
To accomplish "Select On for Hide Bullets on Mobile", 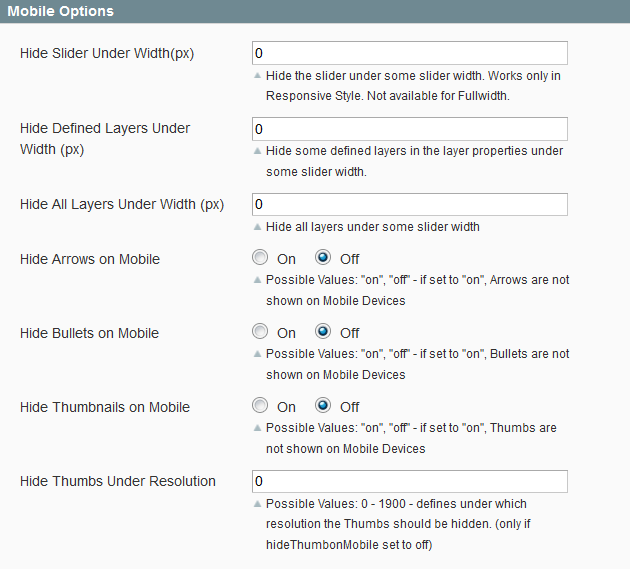I will (x=260, y=332).
